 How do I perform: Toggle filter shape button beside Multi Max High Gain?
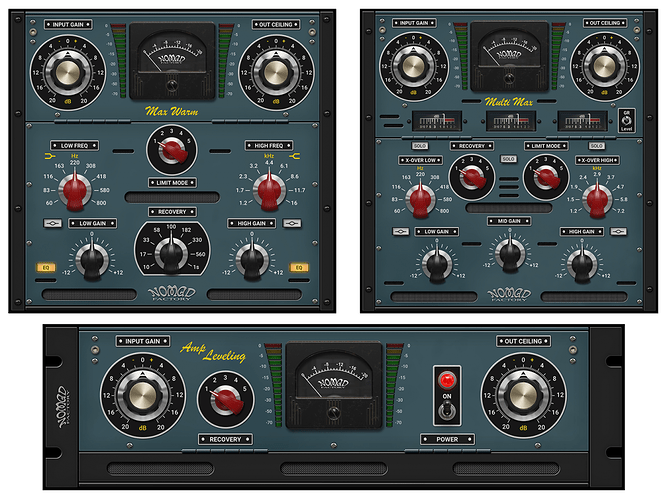pos(618,232)
